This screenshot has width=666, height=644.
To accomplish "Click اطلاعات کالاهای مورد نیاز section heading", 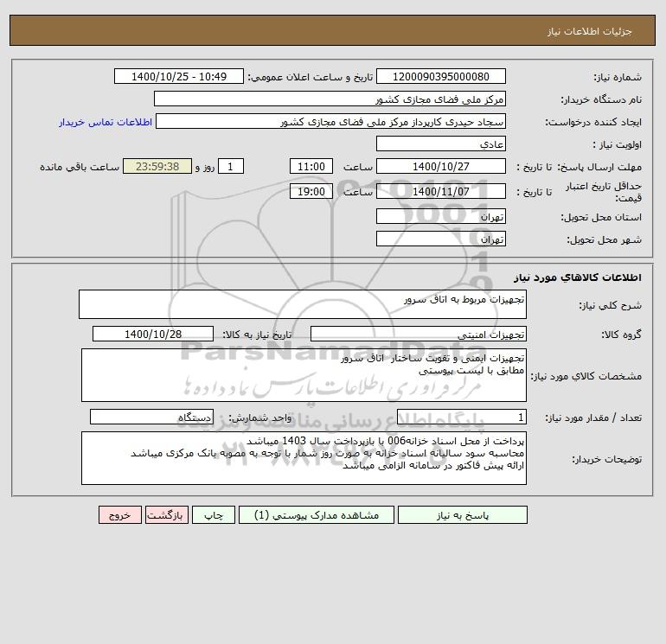I will 578,277.
